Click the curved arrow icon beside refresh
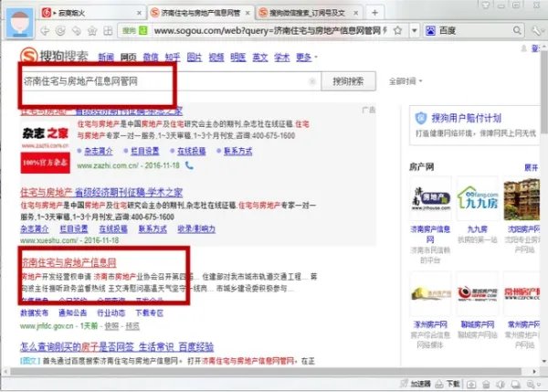This screenshot has width=548, height=392. [x=76, y=31]
